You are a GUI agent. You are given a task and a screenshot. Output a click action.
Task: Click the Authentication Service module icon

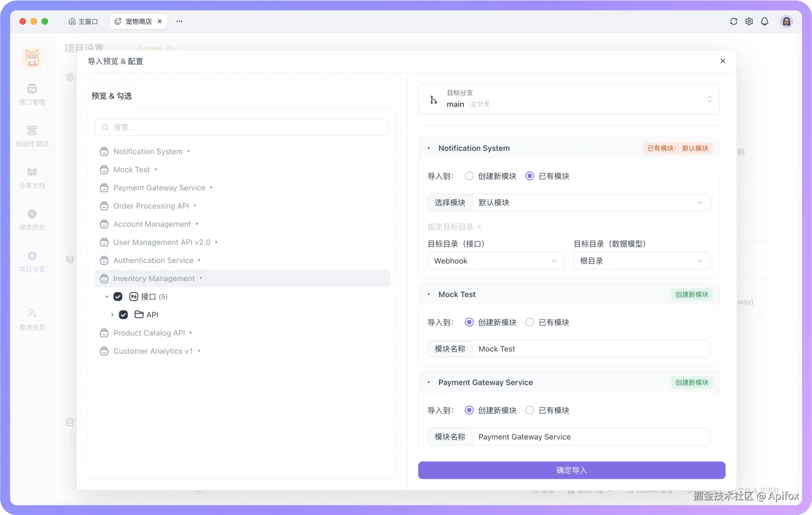click(104, 260)
